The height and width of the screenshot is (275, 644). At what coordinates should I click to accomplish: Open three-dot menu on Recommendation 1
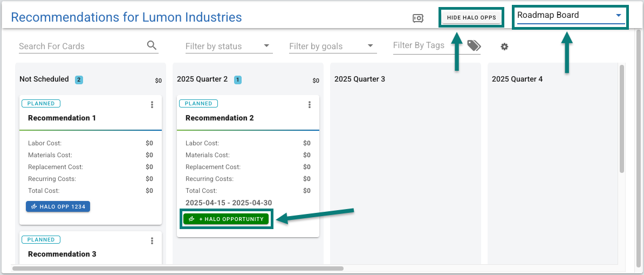click(152, 105)
